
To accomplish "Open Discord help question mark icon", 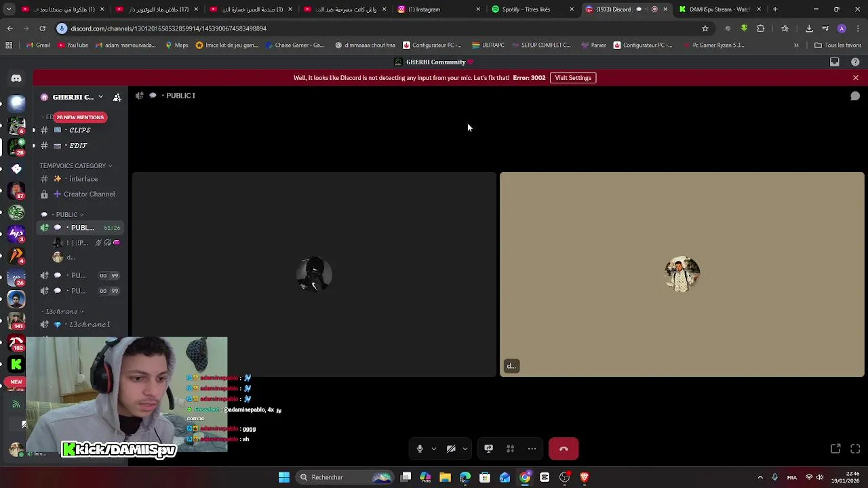I will 855,62.
